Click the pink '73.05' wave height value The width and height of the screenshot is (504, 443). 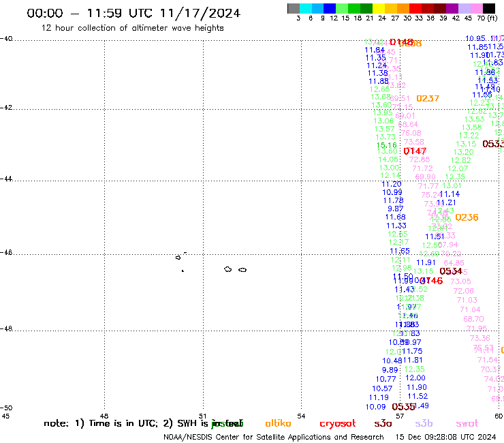[x=460, y=282]
